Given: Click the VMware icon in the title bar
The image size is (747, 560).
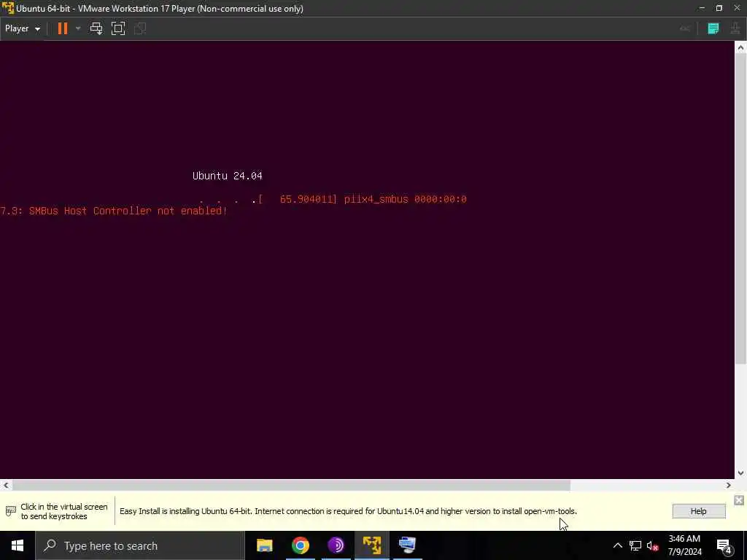Looking at the screenshot, I should point(8,8).
